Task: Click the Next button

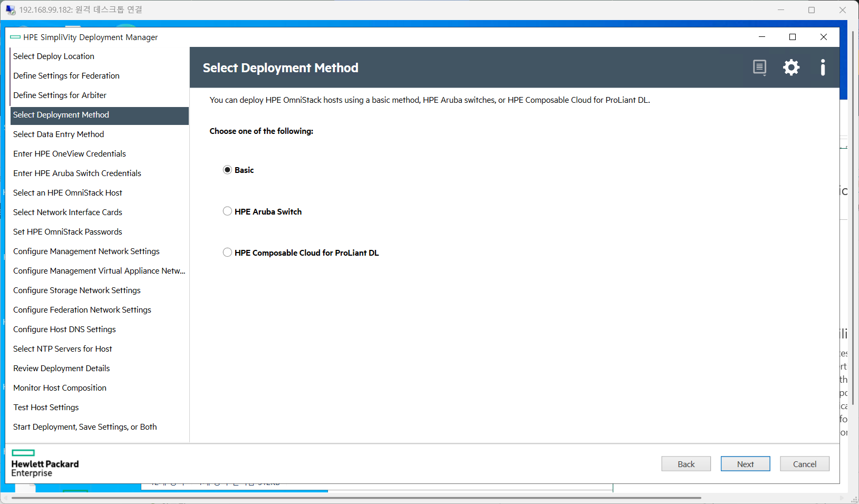Action: 746,464
